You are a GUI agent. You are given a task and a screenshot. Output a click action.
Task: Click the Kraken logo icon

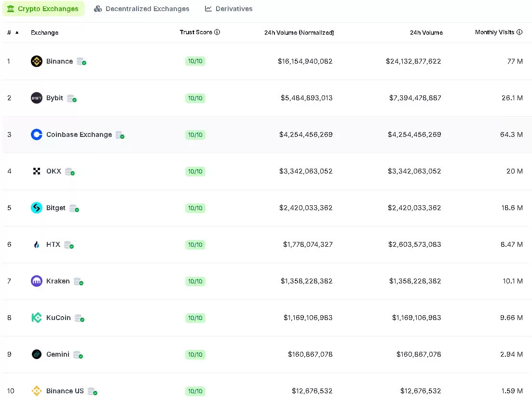[37, 281]
